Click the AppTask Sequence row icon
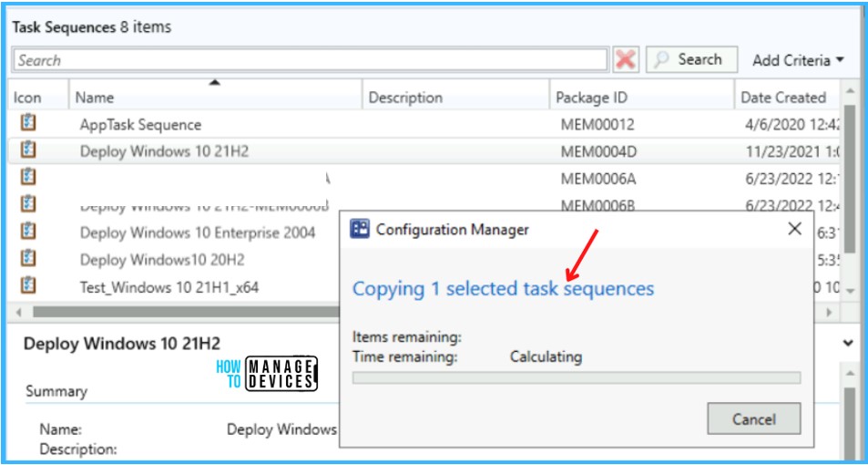The width and height of the screenshot is (868, 465). [28, 122]
